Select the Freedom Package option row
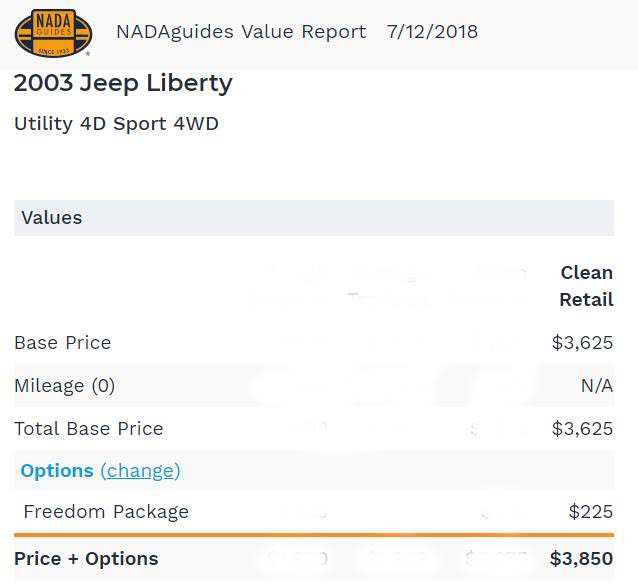 pyautogui.click(x=106, y=511)
